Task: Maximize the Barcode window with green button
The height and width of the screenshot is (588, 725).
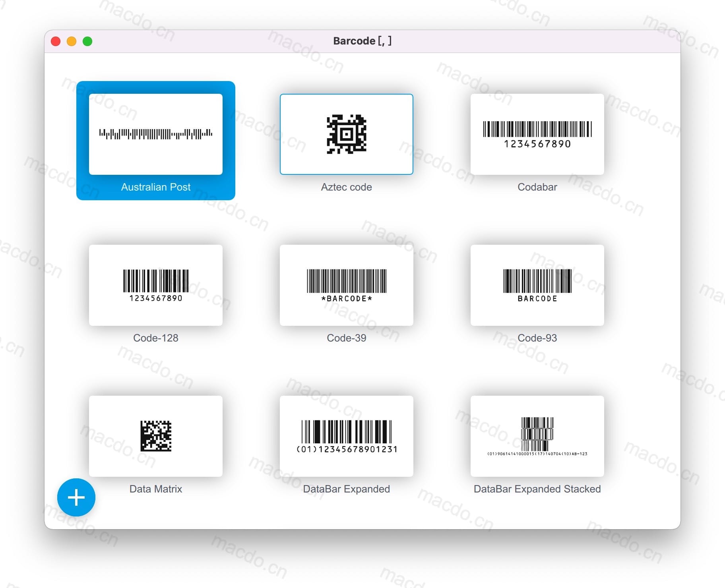Action: [x=87, y=41]
